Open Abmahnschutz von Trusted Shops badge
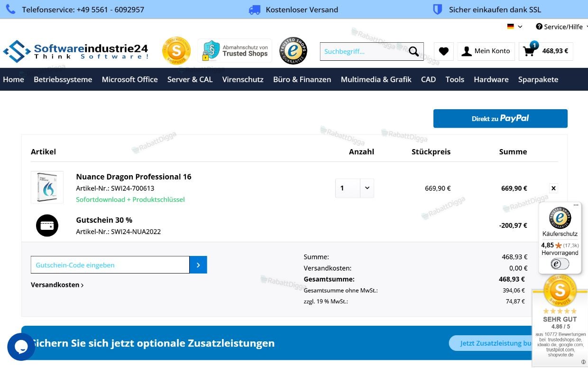 (x=235, y=51)
